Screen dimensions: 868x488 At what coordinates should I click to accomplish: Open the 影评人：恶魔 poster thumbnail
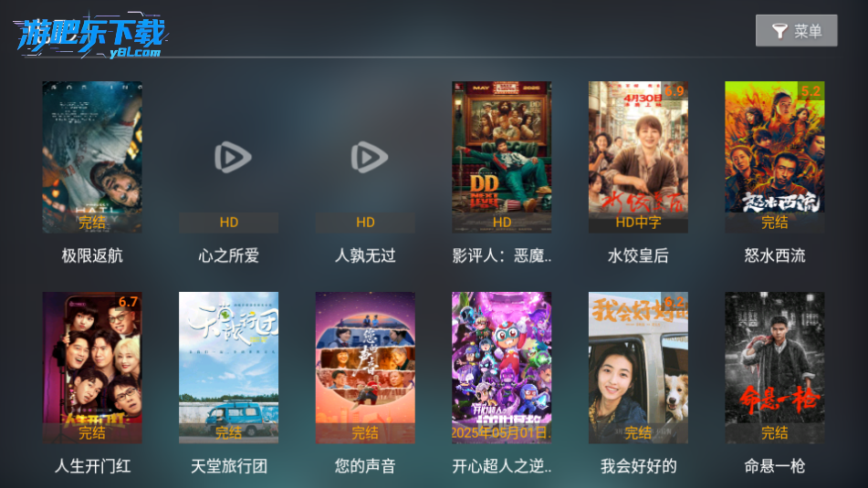[x=501, y=157]
